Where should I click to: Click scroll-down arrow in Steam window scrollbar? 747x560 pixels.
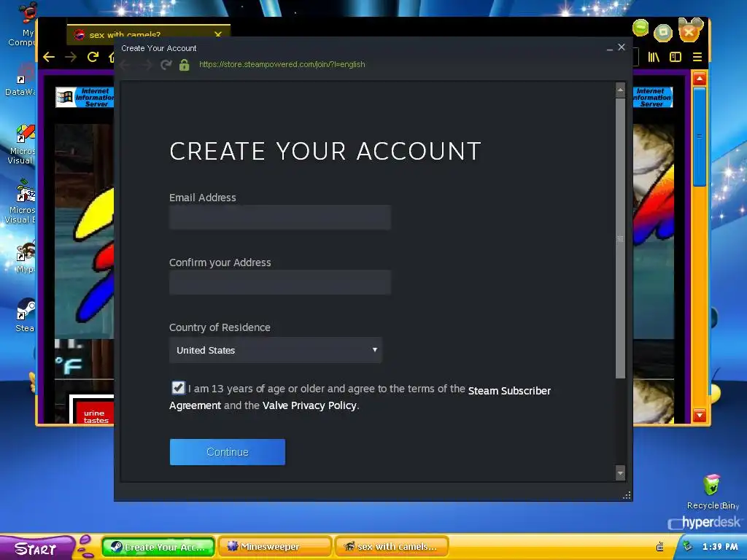pos(620,473)
